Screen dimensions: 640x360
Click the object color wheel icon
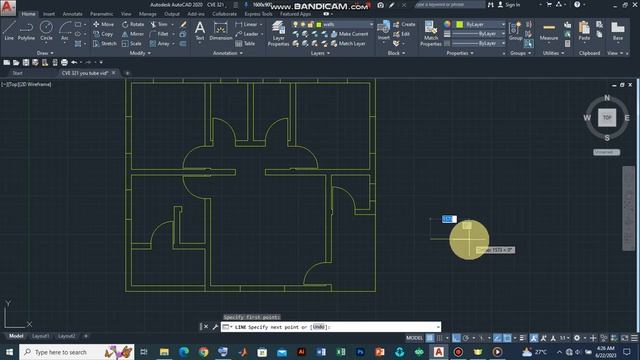click(447, 24)
